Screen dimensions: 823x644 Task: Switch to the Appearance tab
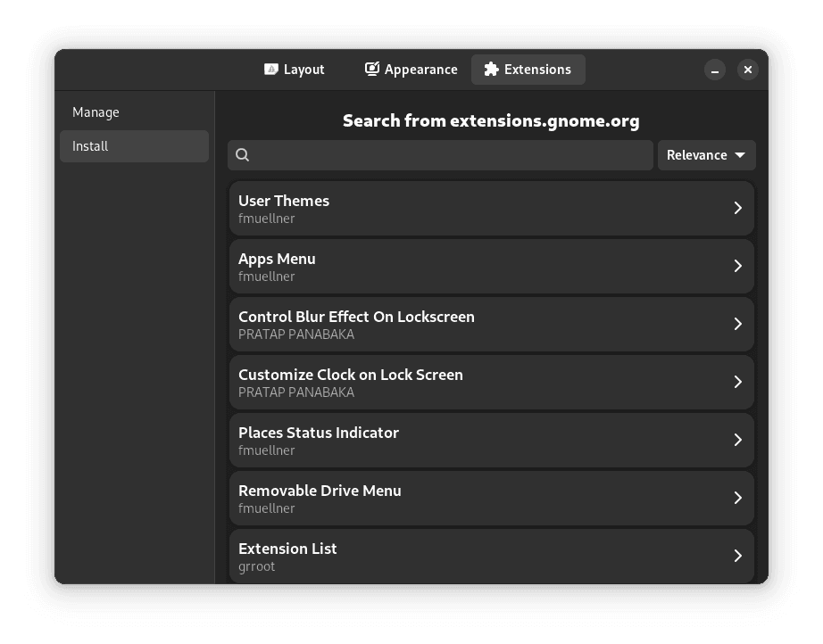(x=411, y=70)
